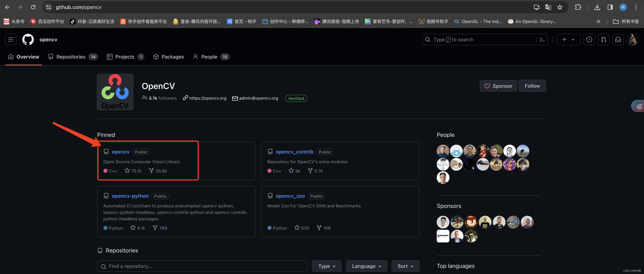Image resolution: width=644 pixels, height=274 pixels.
Task: Click the Chrome downloads icon
Action: [x=597, y=7]
